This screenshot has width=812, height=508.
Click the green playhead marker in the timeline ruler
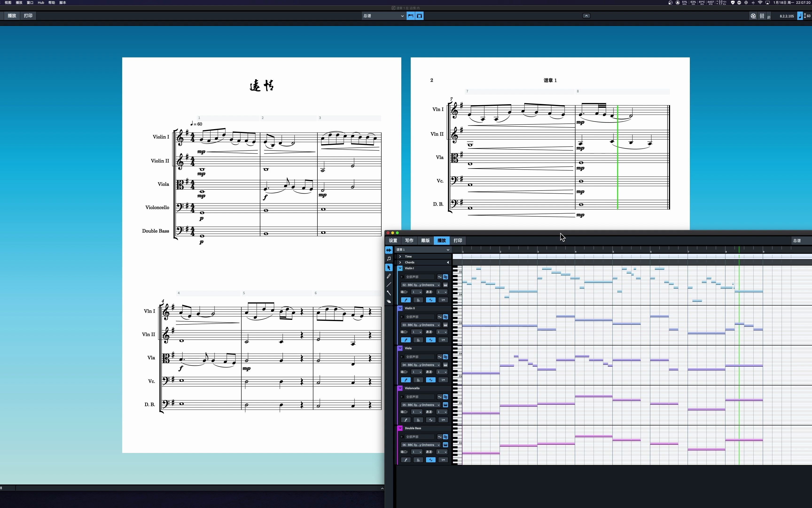tap(739, 250)
